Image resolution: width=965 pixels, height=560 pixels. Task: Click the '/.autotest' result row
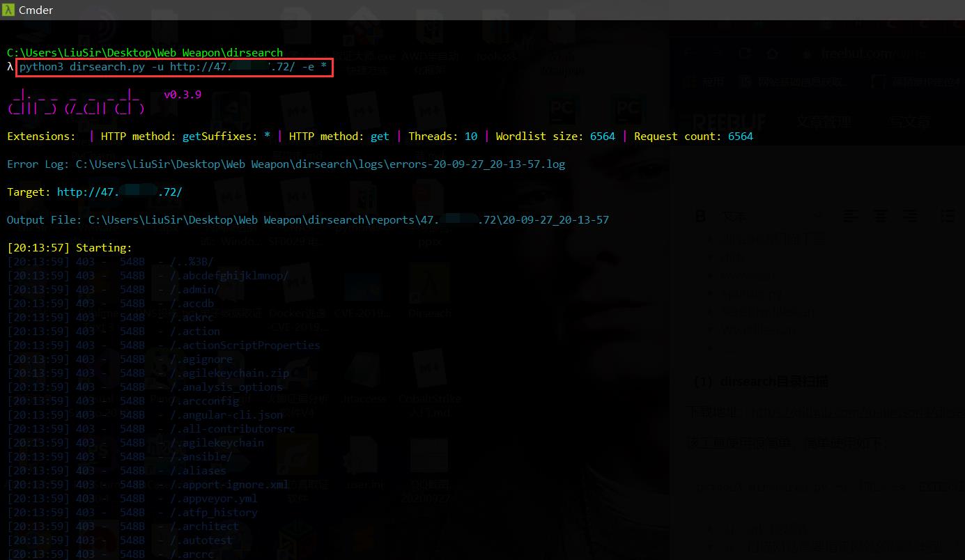coord(120,540)
